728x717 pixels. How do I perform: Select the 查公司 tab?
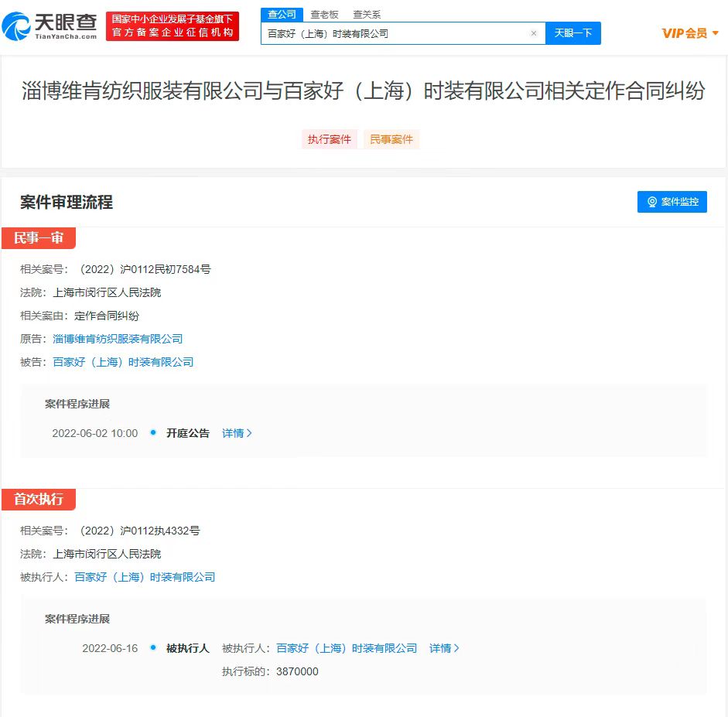[x=282, y=15]
